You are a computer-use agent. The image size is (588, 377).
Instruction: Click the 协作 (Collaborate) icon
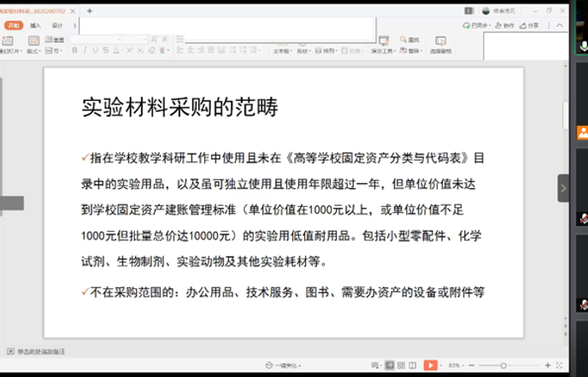coord(505,26)
